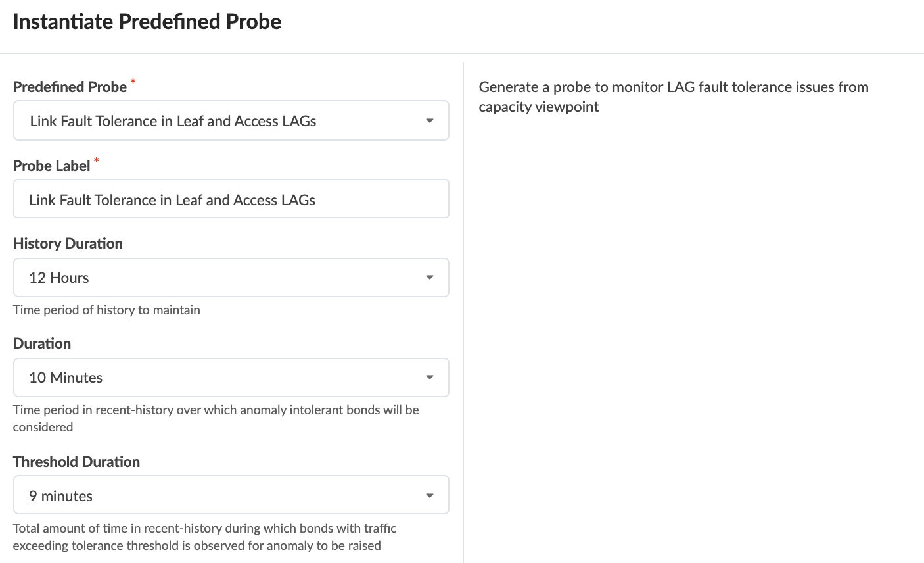Screen dimensions: 924x563
Task: Click the Threshold Duration field label
Action: point(76,462)
